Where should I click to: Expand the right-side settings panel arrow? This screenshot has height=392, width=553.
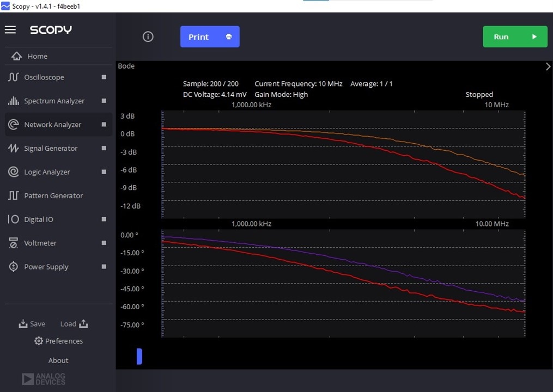pyautogui.click(x=548, y=66)
